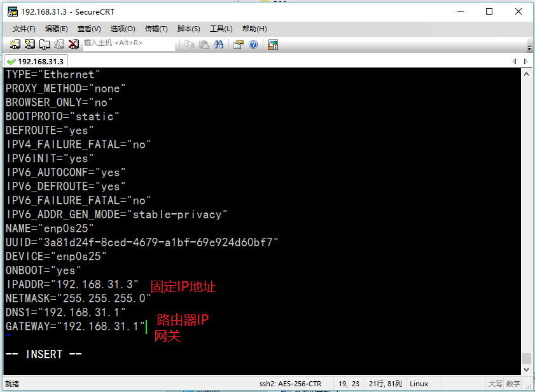Viewport: 535px width, 392px height.
Task: Click the Quick Connect lightning icon
Action: (30, 45)
